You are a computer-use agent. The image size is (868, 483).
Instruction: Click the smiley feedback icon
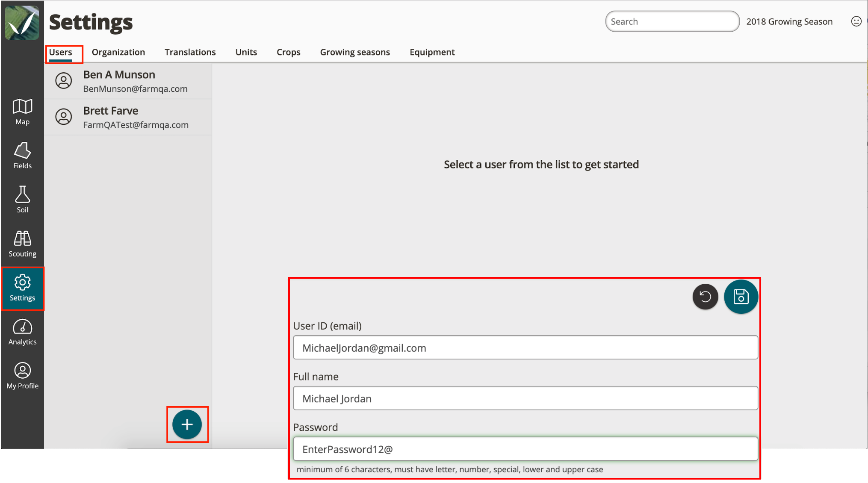856,21
